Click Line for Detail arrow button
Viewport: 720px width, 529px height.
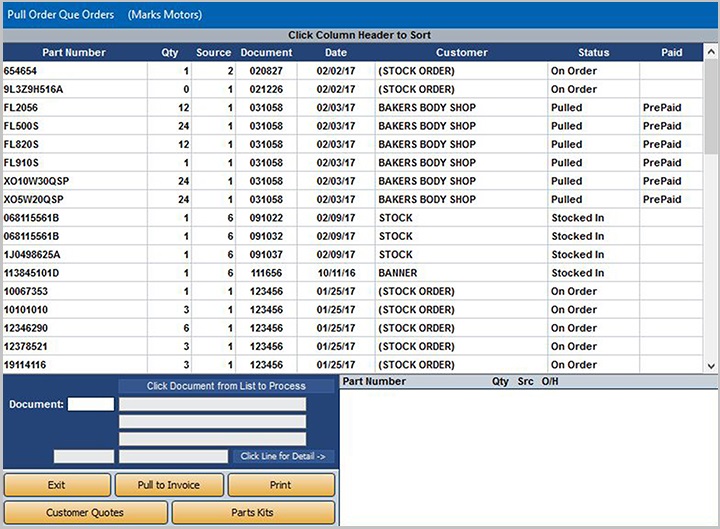285,456
